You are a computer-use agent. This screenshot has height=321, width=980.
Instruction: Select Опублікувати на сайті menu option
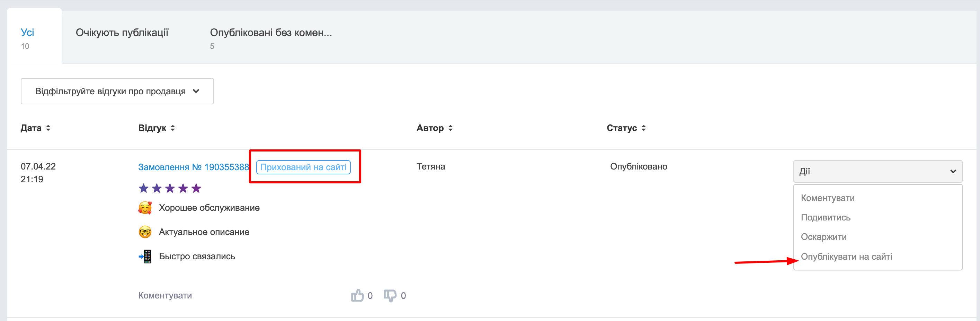pos(846,256)
